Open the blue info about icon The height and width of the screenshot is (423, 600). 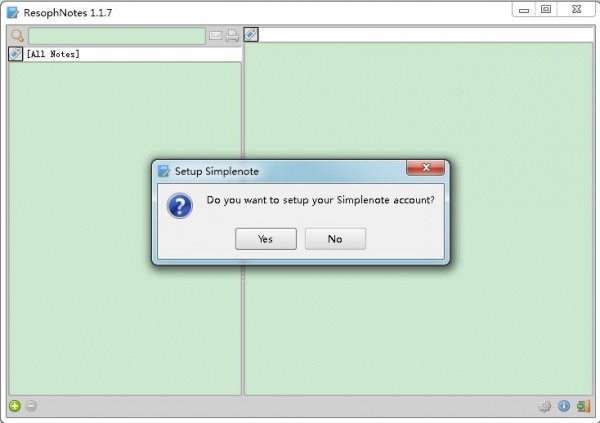tap(564, 406)
